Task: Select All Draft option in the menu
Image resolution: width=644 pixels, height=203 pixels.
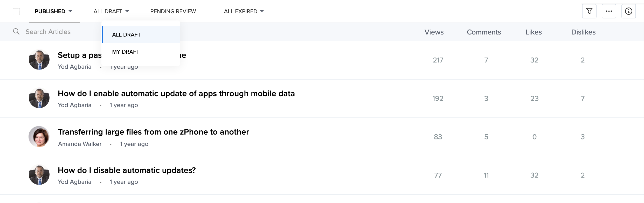Action: point(126,35)
